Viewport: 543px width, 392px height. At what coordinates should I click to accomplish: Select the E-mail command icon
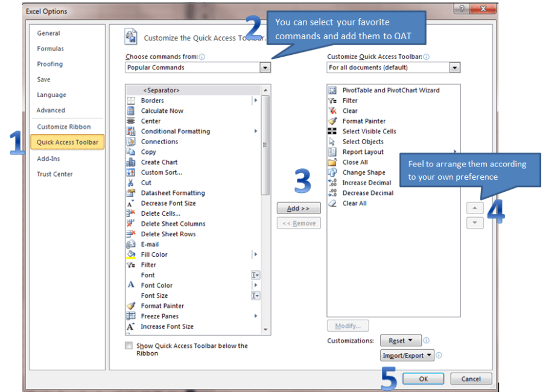[x=130, y=244]
